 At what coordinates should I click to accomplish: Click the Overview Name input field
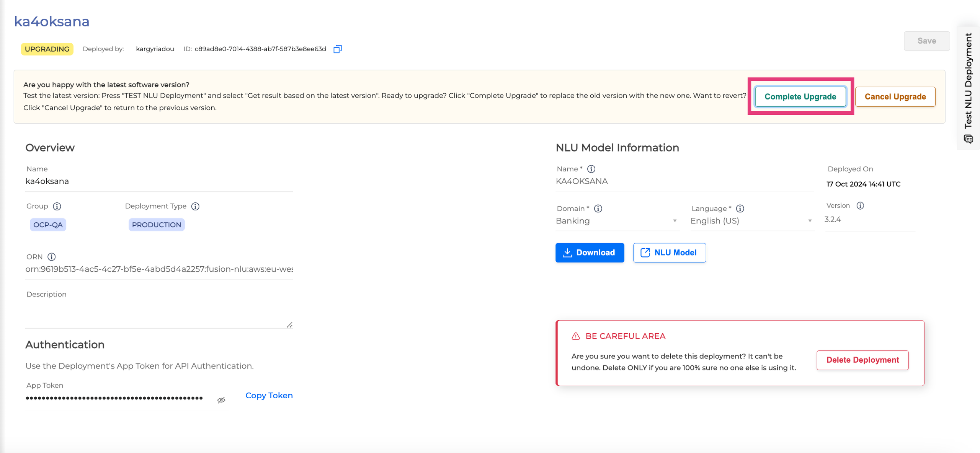[159, 181]
